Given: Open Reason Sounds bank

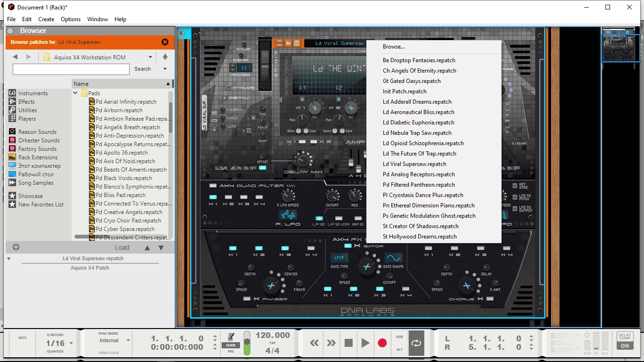Looking at the screenshot, I should (x=33, y=132).
